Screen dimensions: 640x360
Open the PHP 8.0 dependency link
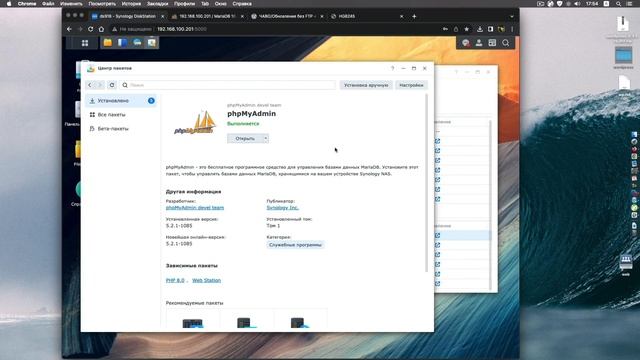[175, 280]
